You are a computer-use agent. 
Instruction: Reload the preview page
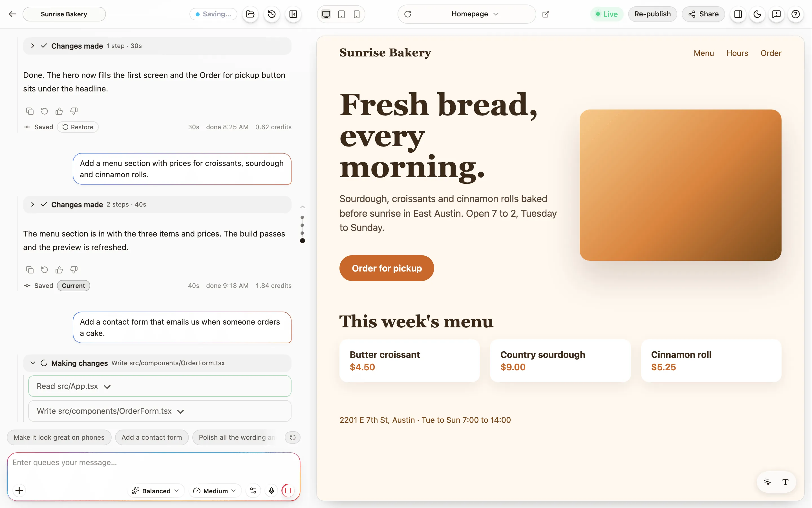408,14
